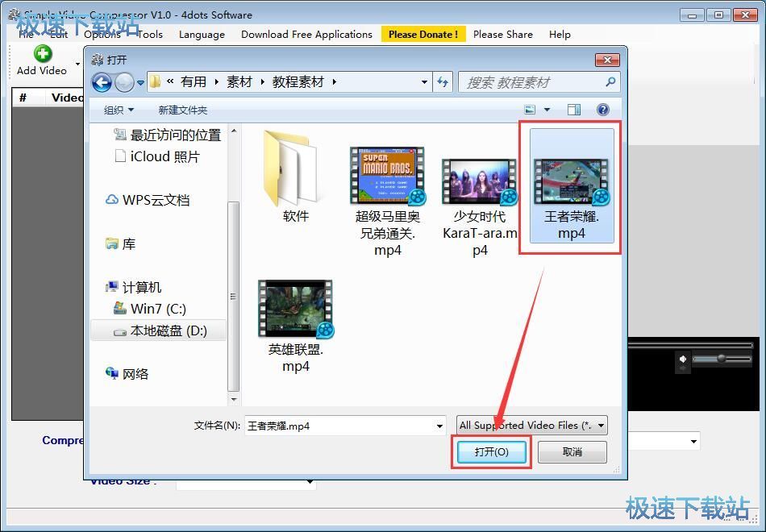Expand the arrow after 教程素材 breadcrumb
This screenshot has height=532, width=766.
[334, 82]
